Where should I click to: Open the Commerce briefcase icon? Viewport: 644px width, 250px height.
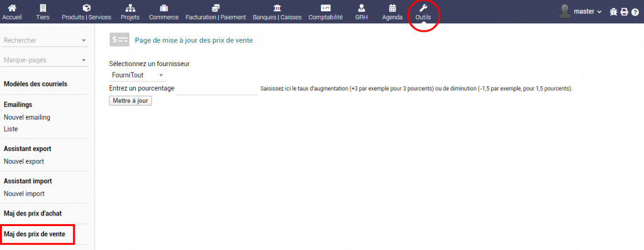[164, 8]
